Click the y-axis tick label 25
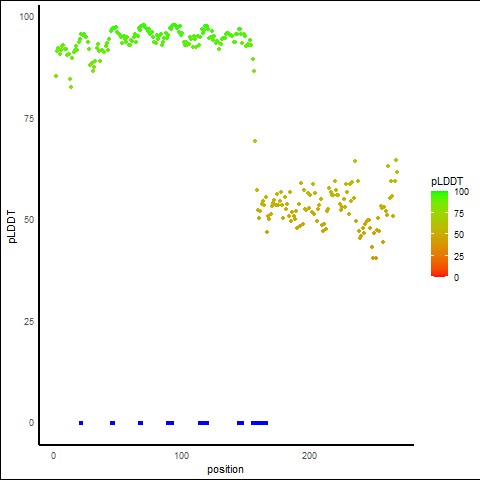Image resolution: width=480 pixels, height=480 pixels. pyautogui.click(x=29, y=321)
